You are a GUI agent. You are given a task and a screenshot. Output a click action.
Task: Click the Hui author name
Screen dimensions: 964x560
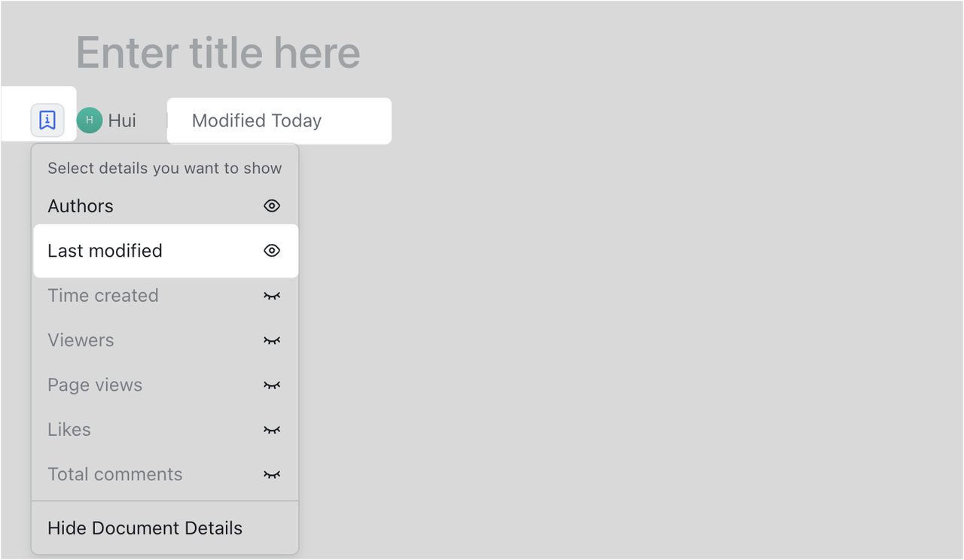[x=122, y=120]
